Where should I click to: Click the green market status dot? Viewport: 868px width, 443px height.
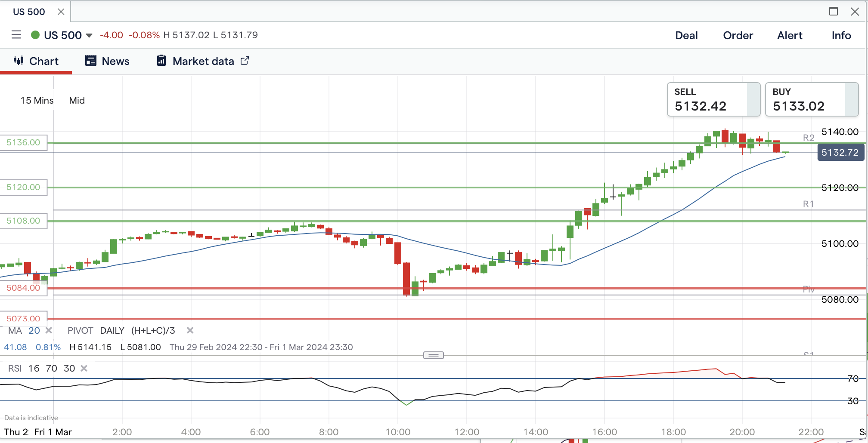click(x=35, y=35)
